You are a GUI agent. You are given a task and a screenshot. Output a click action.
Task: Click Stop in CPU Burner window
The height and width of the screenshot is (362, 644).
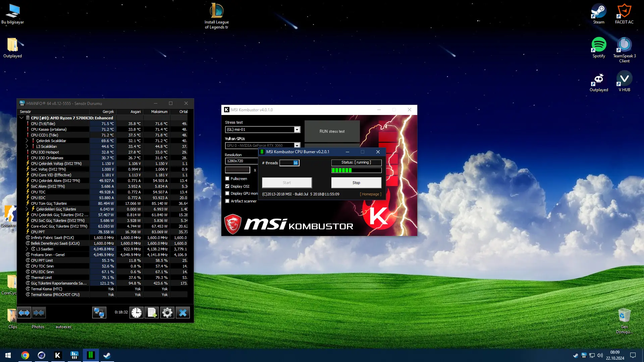(356, 183)
